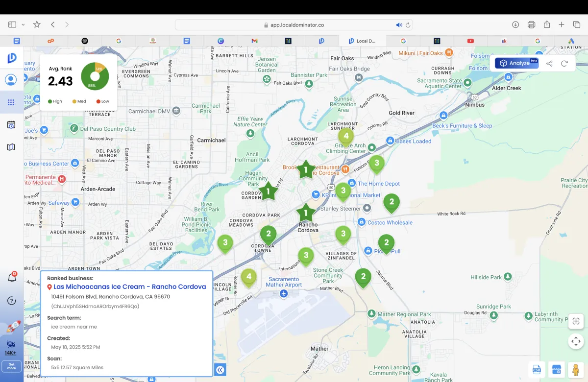Switch to the Gmail tab
The width and height of the screenshot is (588, 382).
[254, 41]
